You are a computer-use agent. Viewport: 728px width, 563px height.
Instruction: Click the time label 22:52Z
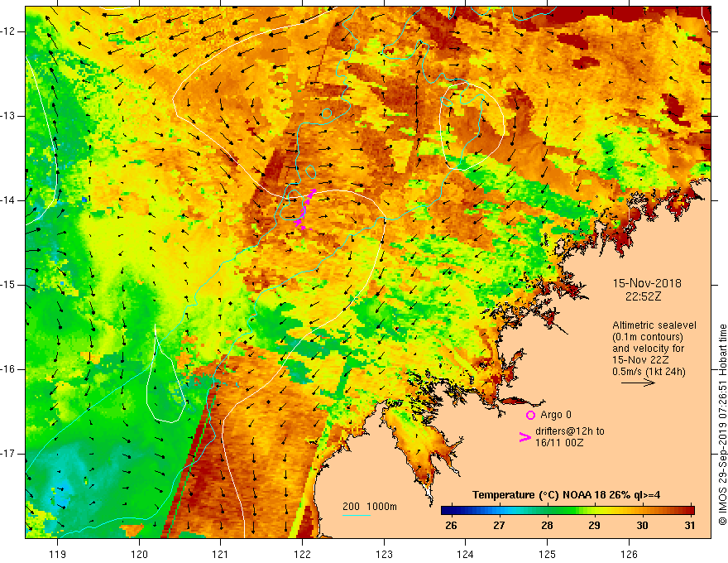pyautogui.click(x=643, y=296)
